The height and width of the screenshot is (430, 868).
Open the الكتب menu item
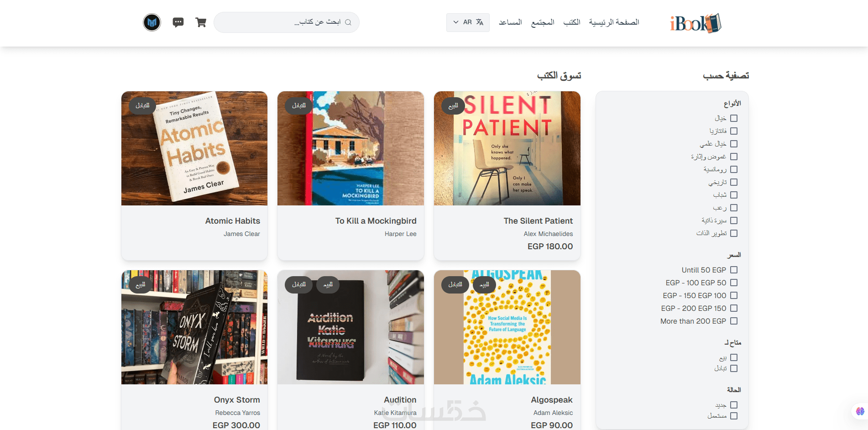point(571,22)
